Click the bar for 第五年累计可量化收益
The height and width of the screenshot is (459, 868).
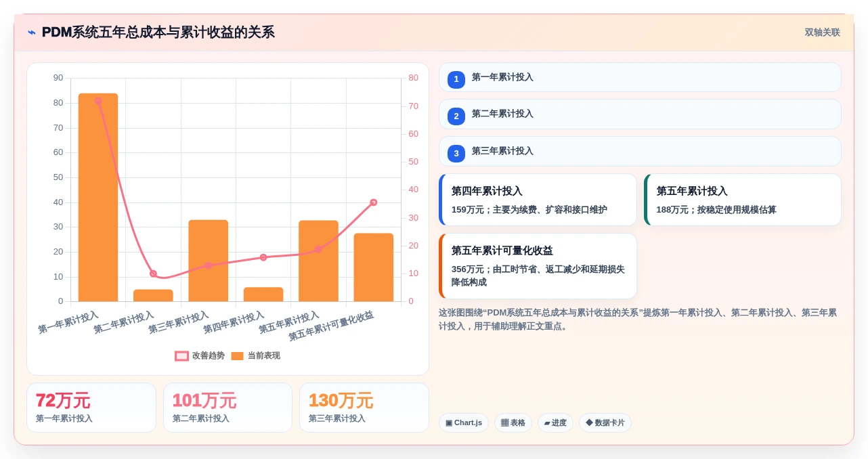tap(374, 267)
